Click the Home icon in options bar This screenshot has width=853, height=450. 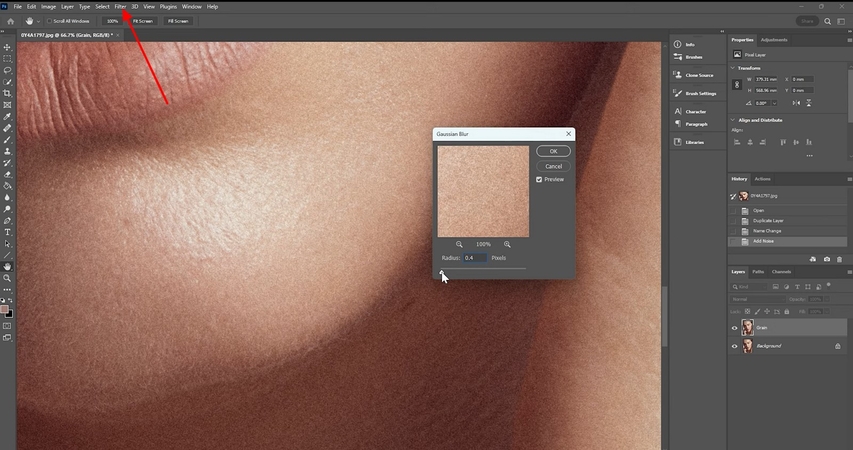tap(10, 21)
